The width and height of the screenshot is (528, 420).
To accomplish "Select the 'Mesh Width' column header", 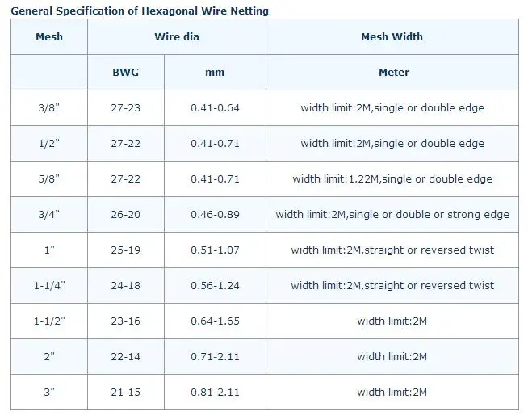I will click(392, 37).
